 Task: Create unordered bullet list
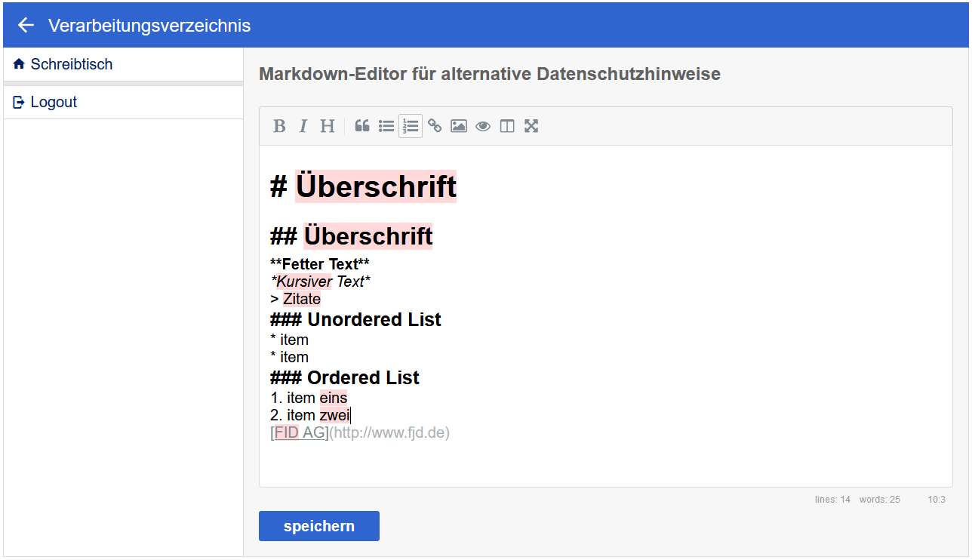click(386, 126)
